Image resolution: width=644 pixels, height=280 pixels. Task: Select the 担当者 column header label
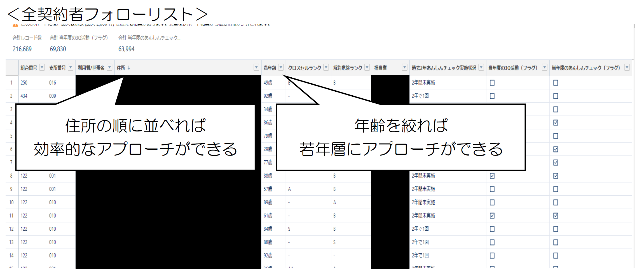pos(381,68)
